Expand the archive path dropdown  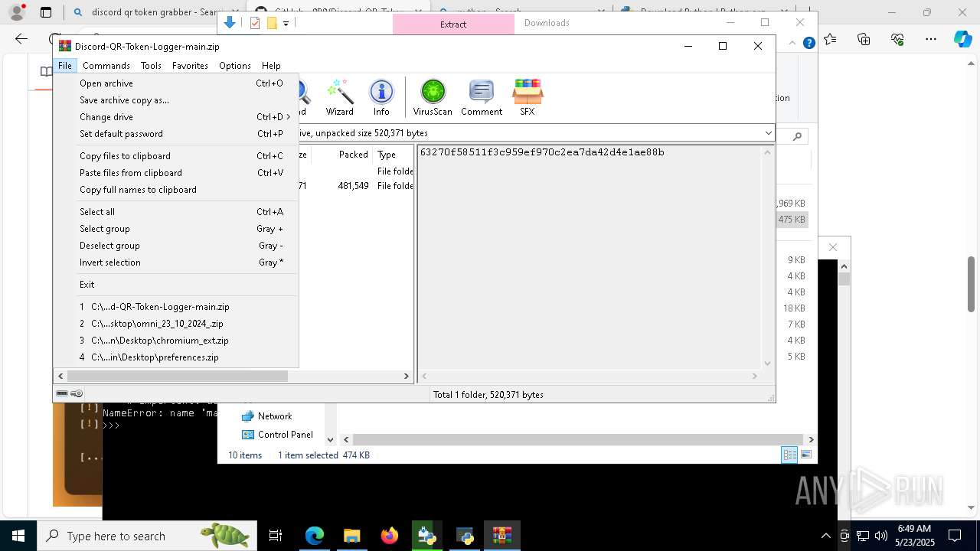click(768, 133)
